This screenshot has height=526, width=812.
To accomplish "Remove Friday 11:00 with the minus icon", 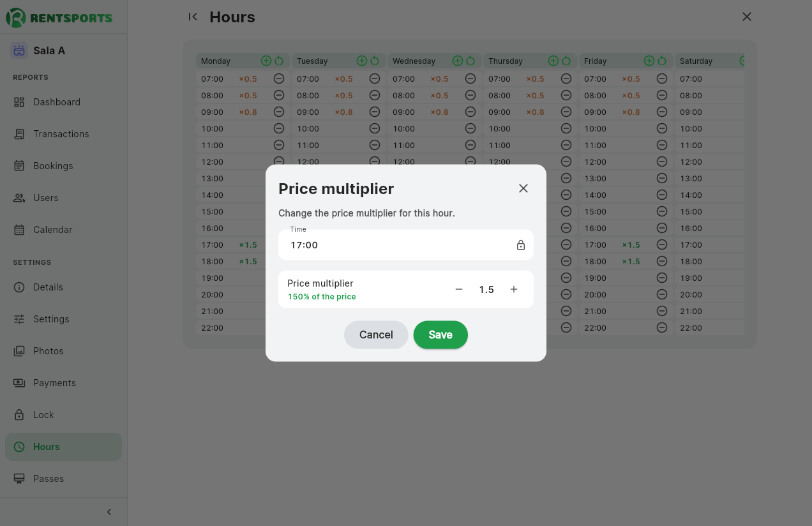I will coord(662,145).
